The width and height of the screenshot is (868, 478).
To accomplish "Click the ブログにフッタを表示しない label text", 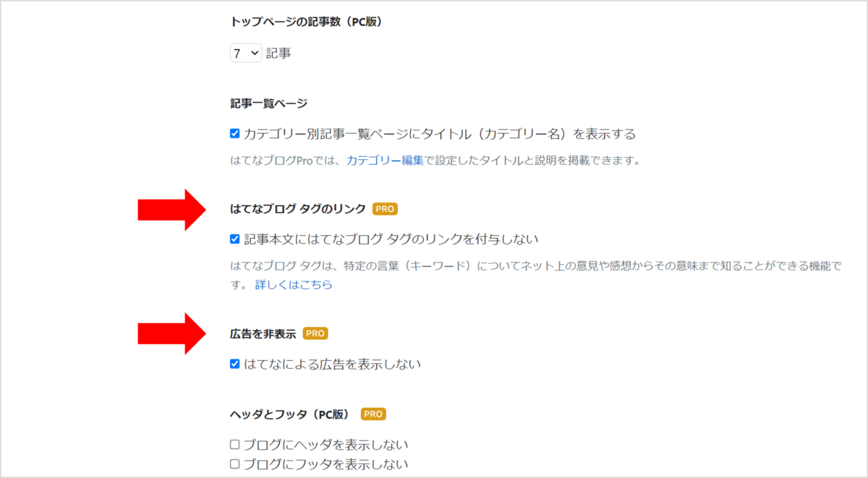I will point(325,464).
